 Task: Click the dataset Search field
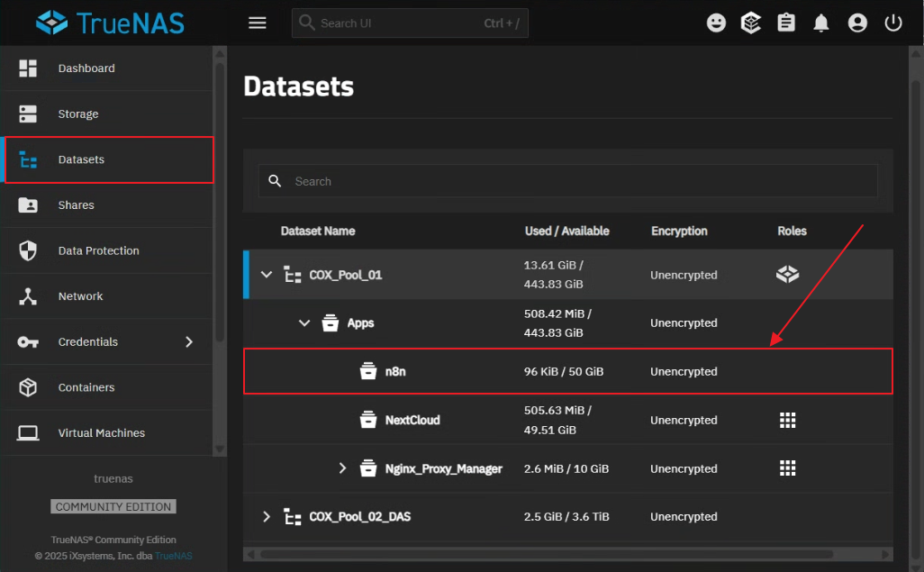[x=568, y=181]
